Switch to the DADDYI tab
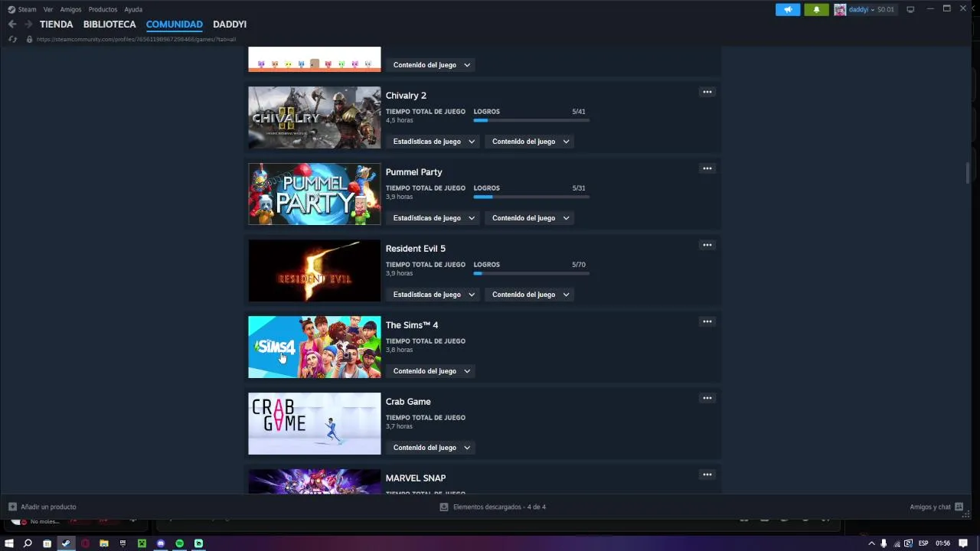This screenshot has width=980, height=551. coord(230,24)
